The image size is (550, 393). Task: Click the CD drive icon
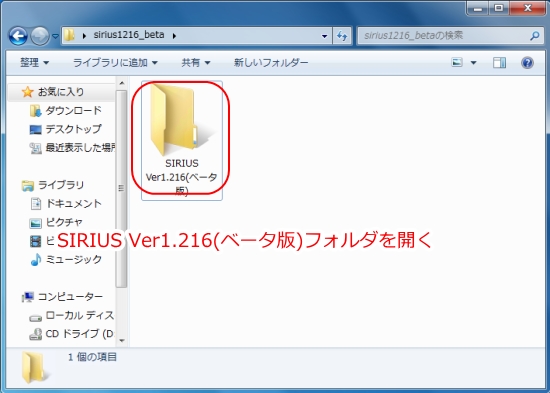(35, 334)
